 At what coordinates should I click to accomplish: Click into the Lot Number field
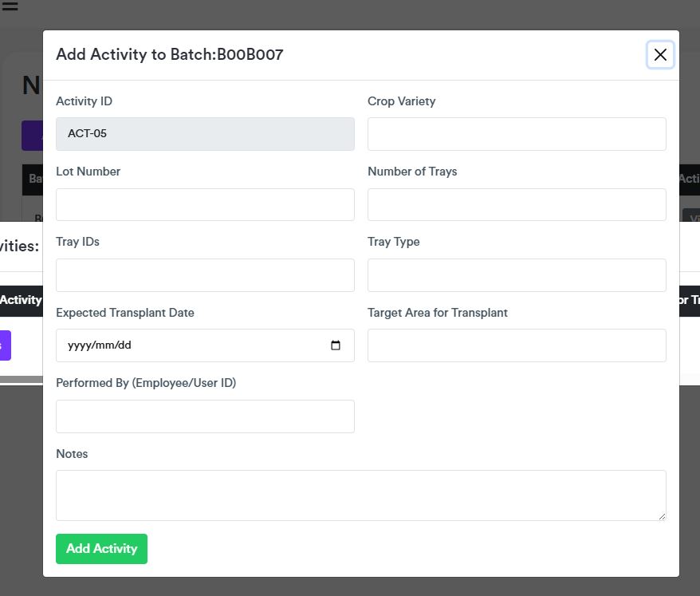[205, 204]
